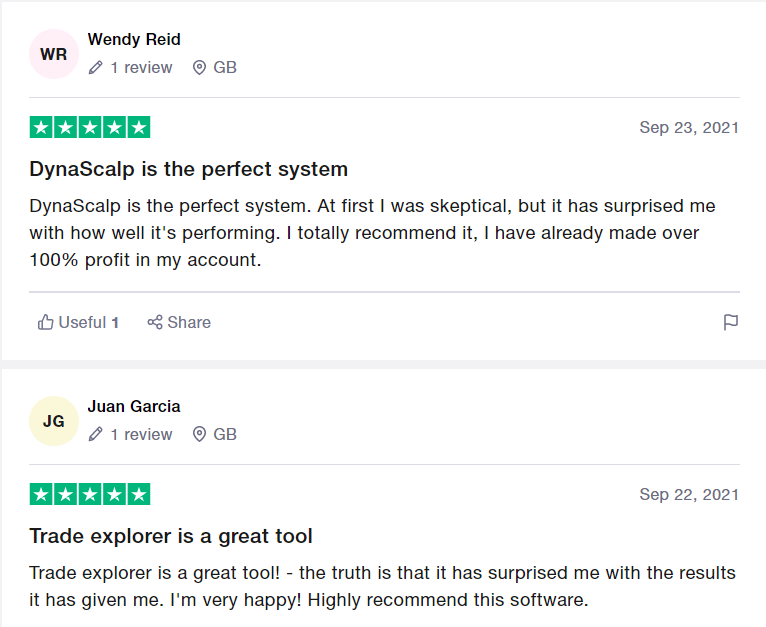The width and height of the screenshot is (766, 627).
Task: Open Juan Garcia's profile name link
Action: [134, 407]
